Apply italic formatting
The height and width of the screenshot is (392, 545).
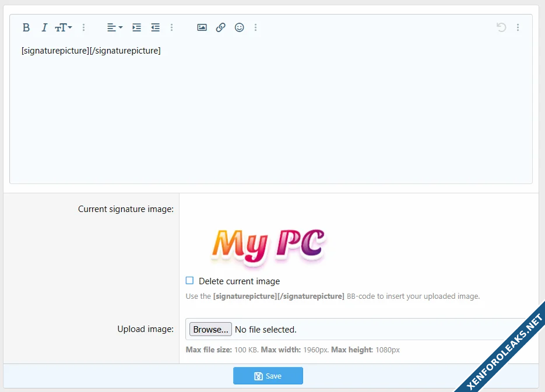coord(44,27)
